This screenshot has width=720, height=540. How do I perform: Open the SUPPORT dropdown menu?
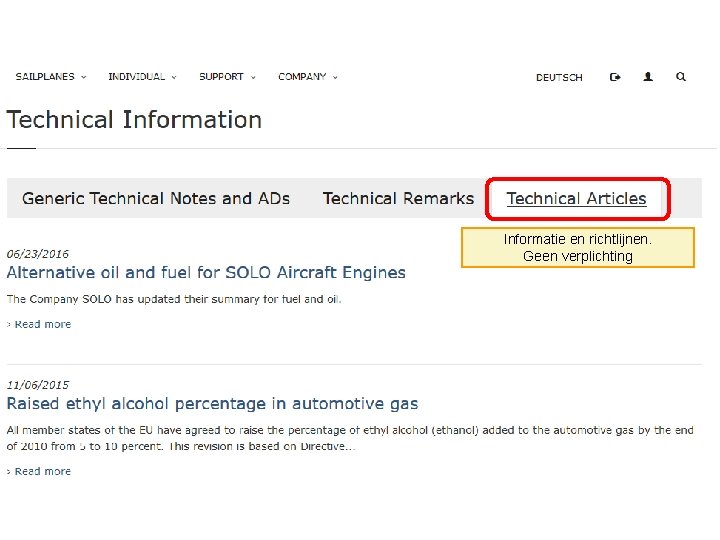tap(227, 76)
